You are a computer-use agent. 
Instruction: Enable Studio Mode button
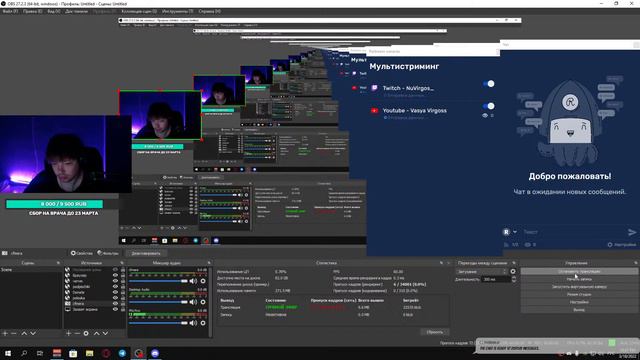(x=579, y=294)
